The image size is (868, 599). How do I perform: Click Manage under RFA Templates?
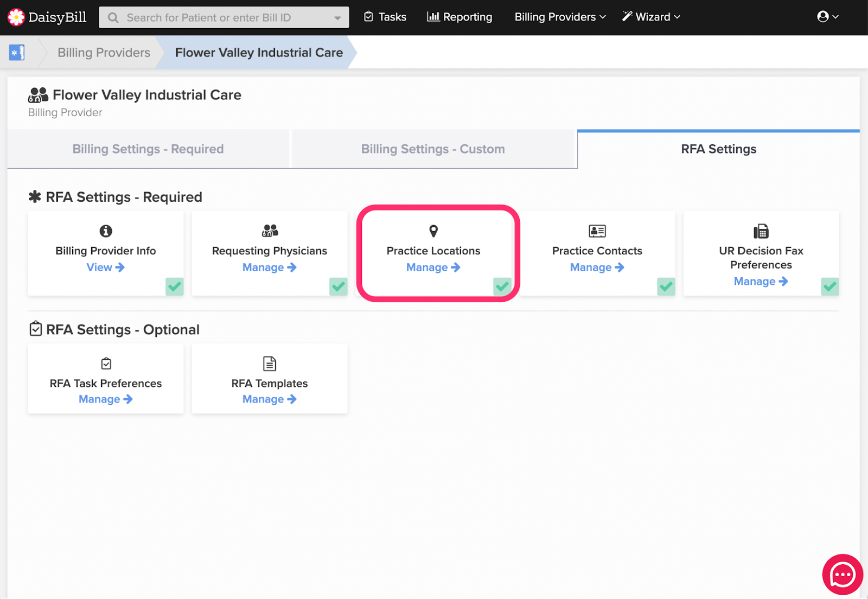tap(270, 399)
